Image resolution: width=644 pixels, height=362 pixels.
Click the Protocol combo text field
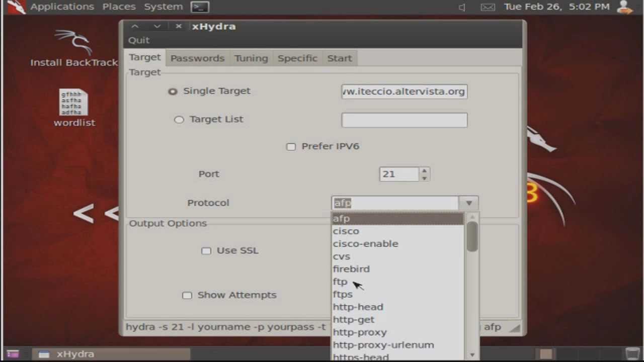395,203
